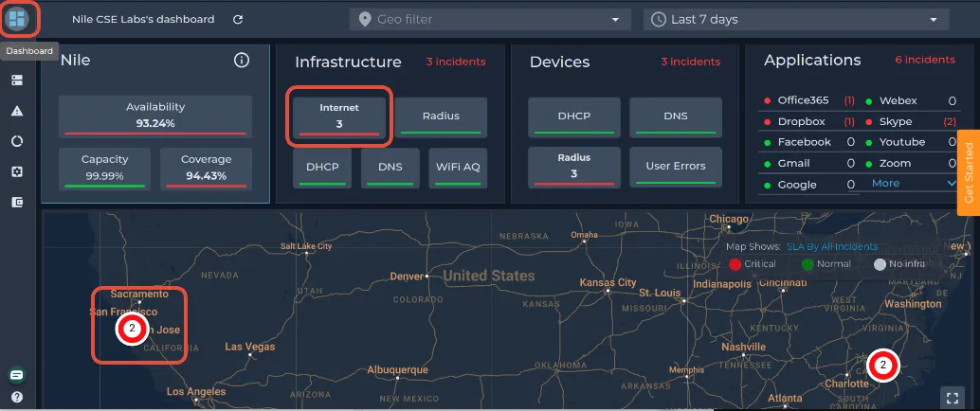
Task: Toggle map fullscreen
Action: (953, 397)
